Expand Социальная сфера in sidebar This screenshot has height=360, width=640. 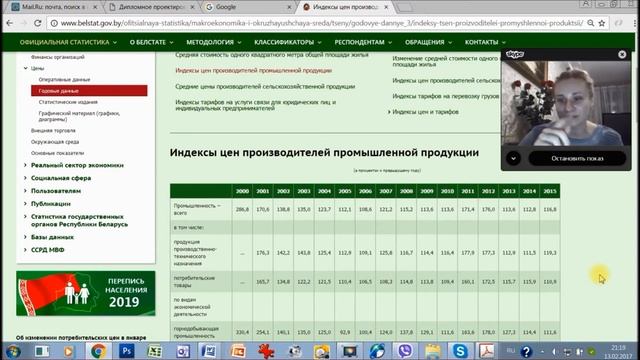click(x=25, y=178)
